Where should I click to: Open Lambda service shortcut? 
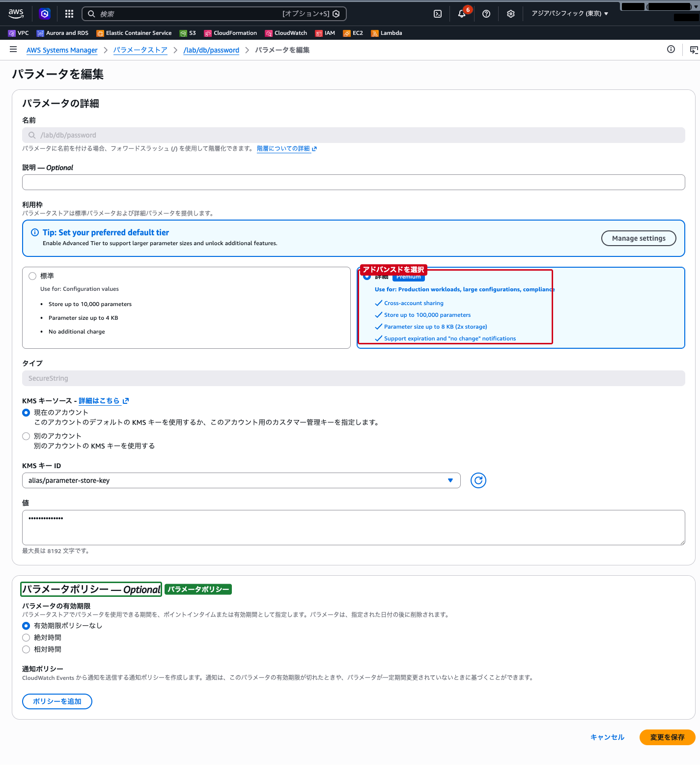click(x=387, y=33)
